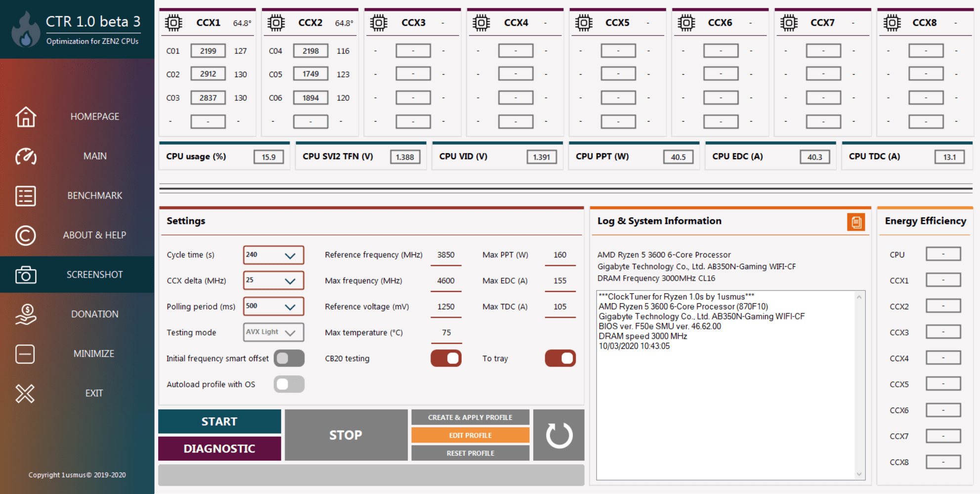Click the Screenshot camera icon

click(26, 275)
